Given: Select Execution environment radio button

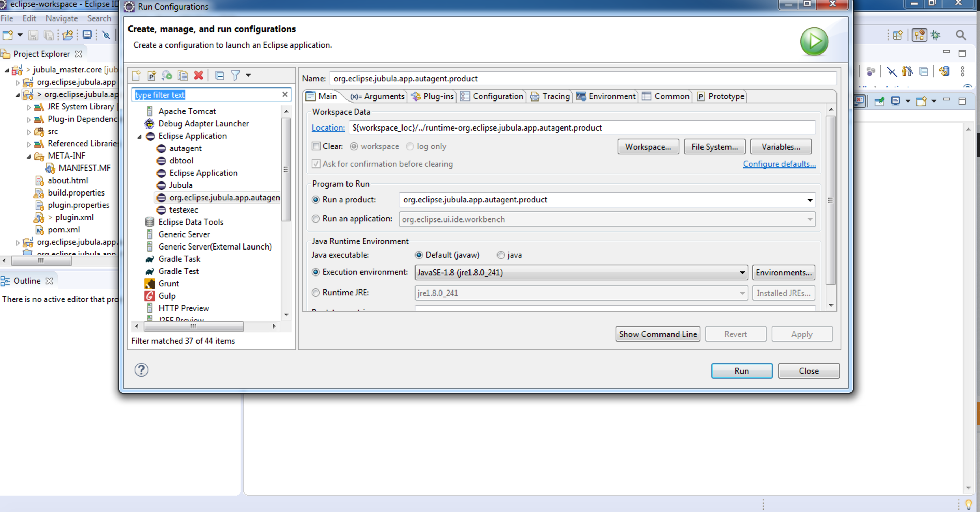Looking at the screenshot, I should (x=315, y=272).
